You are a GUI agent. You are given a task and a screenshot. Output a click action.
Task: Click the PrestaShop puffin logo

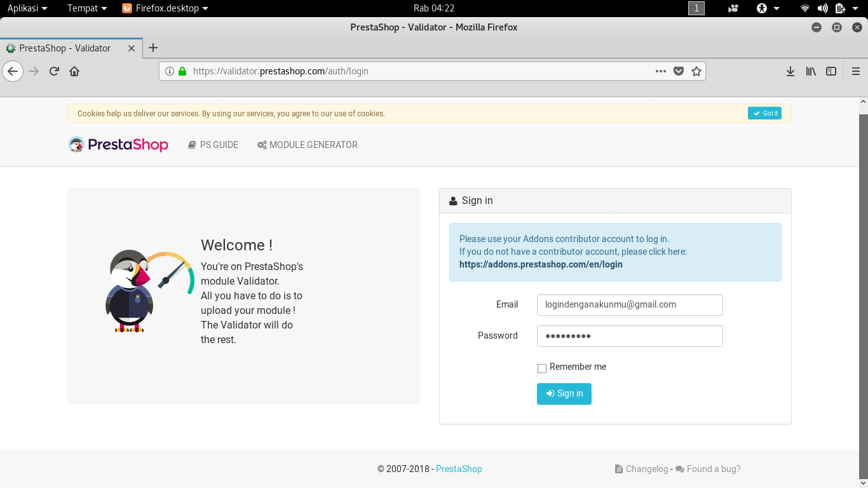(x=118, y=145)
